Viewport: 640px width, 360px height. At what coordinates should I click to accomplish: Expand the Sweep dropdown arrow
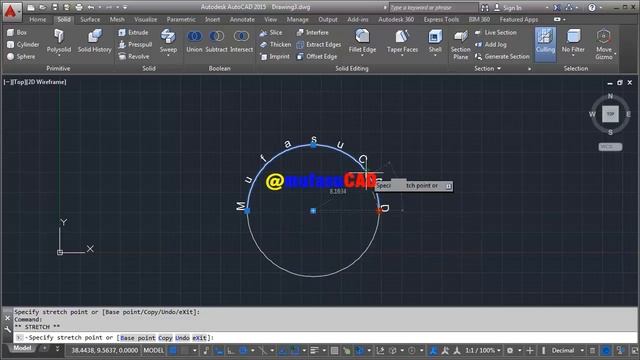point(168,56)
